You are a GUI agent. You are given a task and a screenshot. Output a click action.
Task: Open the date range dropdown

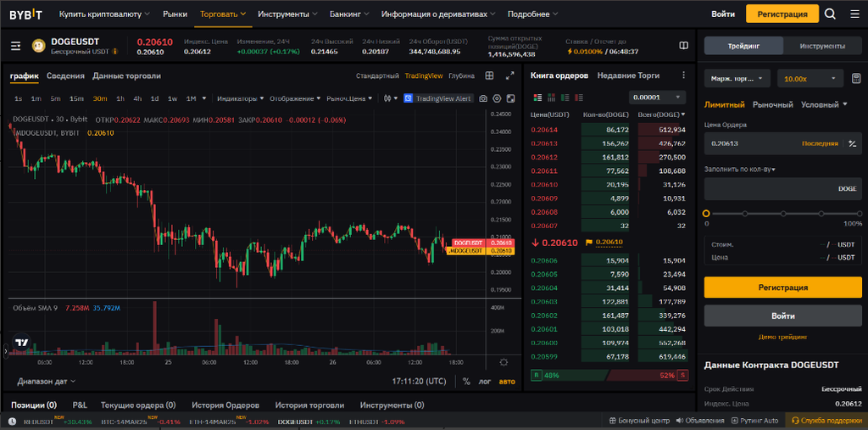47,382
